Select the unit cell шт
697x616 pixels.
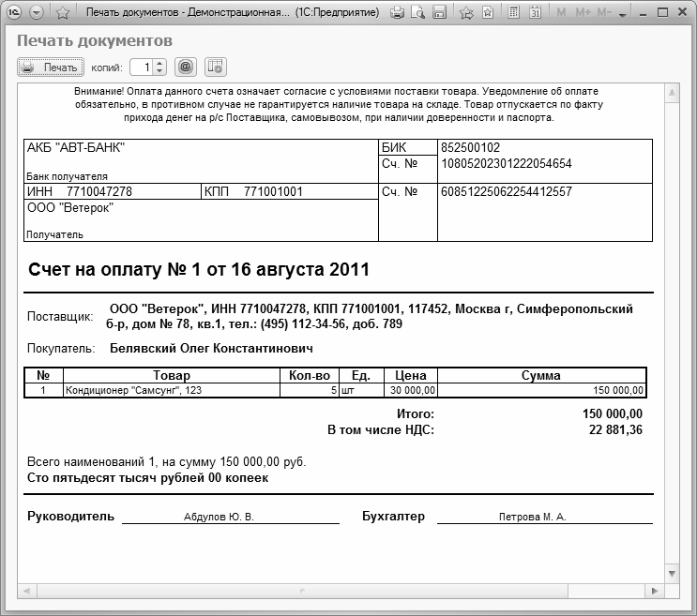pyautogui.click(x=361, y=390)
